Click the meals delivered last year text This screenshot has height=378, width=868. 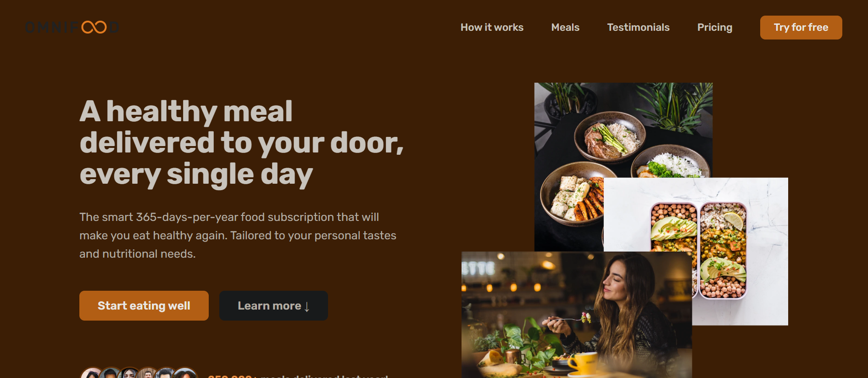pyautogui.click(x=298, y=376)
